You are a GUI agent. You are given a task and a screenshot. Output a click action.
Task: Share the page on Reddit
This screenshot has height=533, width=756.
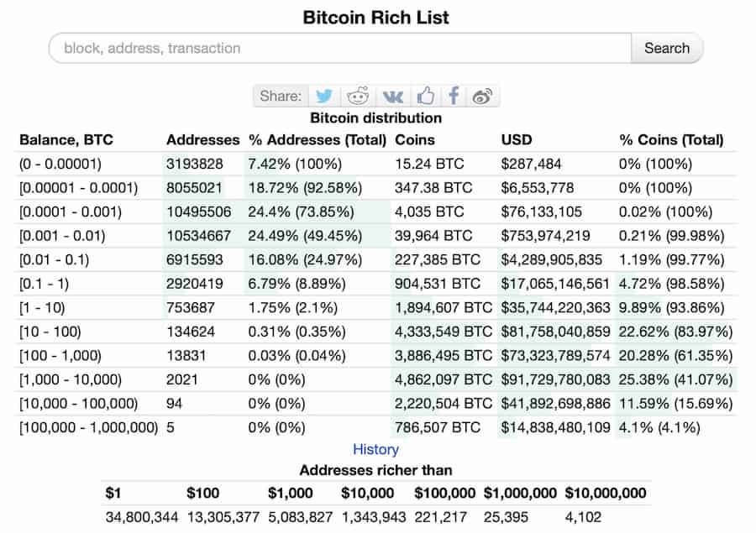click(358, 96)
